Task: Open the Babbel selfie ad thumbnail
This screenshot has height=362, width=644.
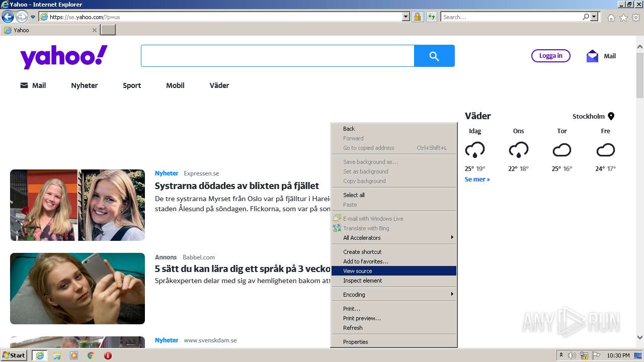Action: click(x=77, y=289)
